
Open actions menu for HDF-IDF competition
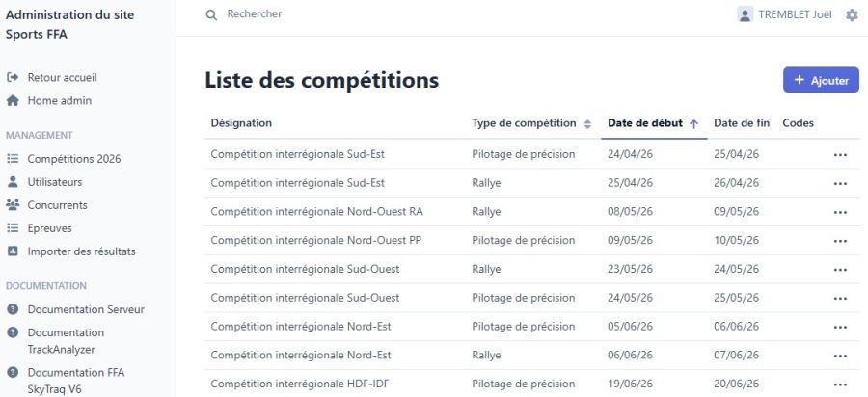click(840, 384)
